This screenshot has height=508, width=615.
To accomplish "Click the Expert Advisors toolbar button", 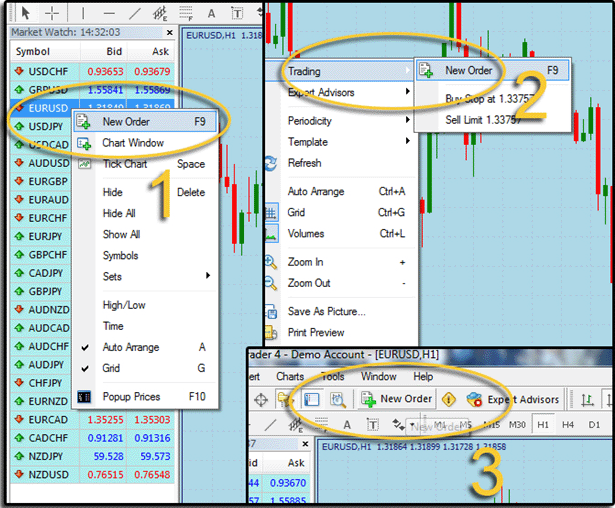I will pos(513,400).
